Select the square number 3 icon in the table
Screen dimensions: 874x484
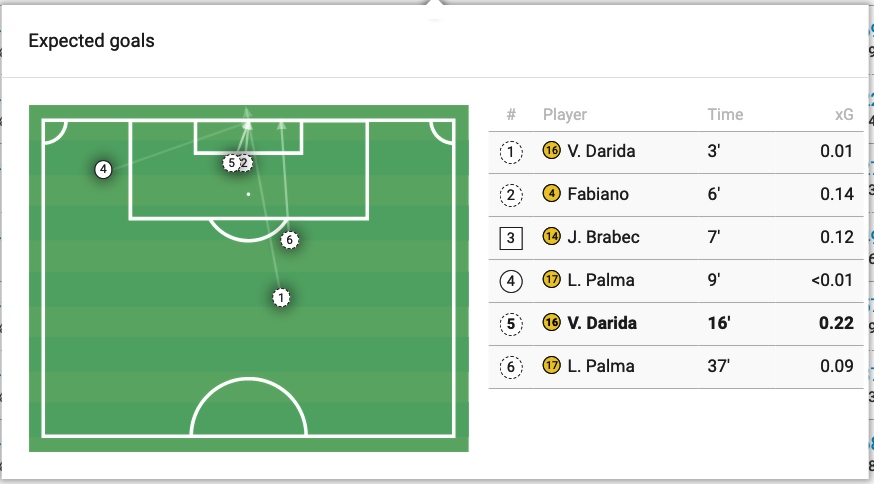pyautogui.click(x=511, y=238)
